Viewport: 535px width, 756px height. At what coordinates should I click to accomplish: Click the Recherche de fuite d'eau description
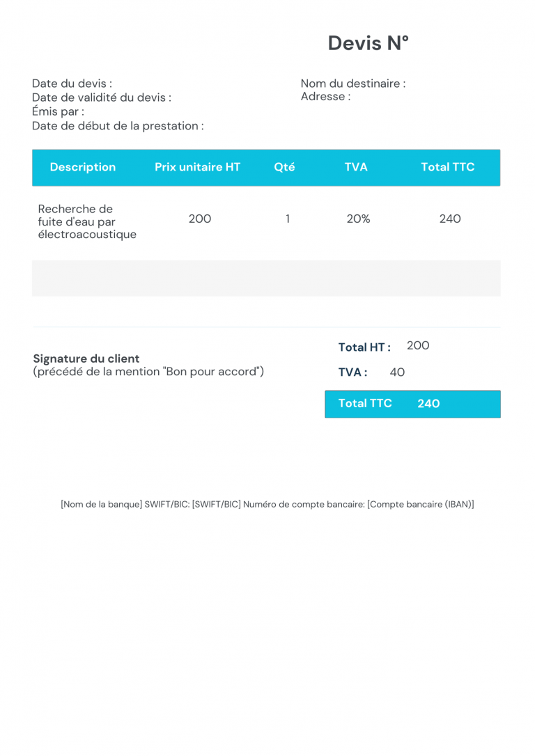[x=87, y=221]
